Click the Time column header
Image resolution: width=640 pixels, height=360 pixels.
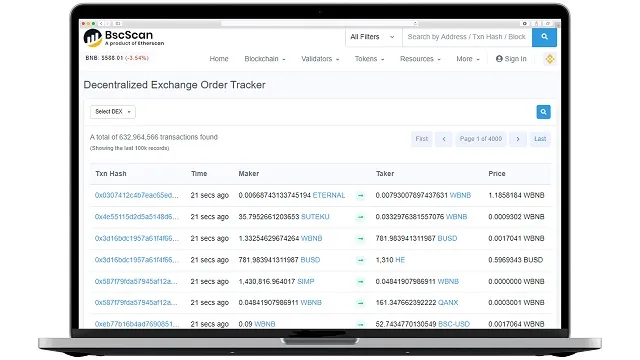(x=199, y=174)
